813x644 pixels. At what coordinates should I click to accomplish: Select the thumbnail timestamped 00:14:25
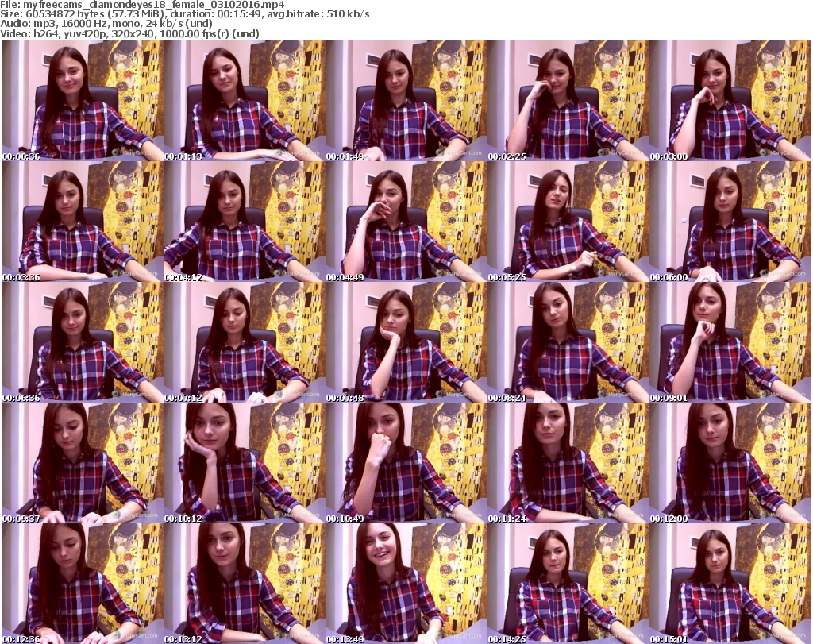coord(568,584)
